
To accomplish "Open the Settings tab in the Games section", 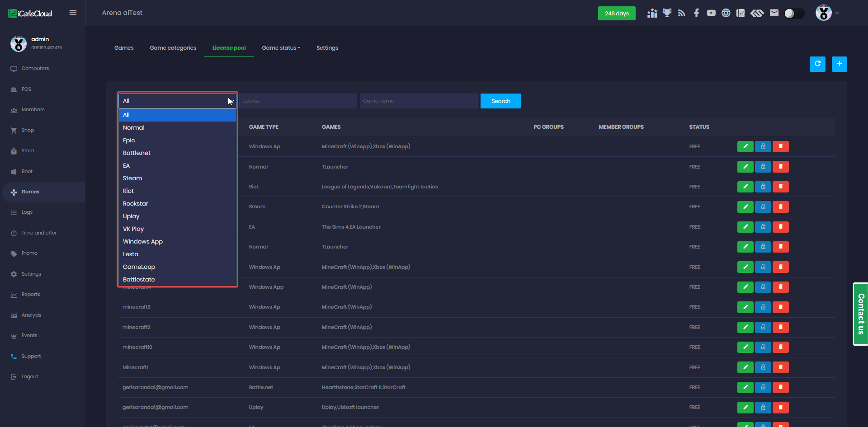I will 327,48.
